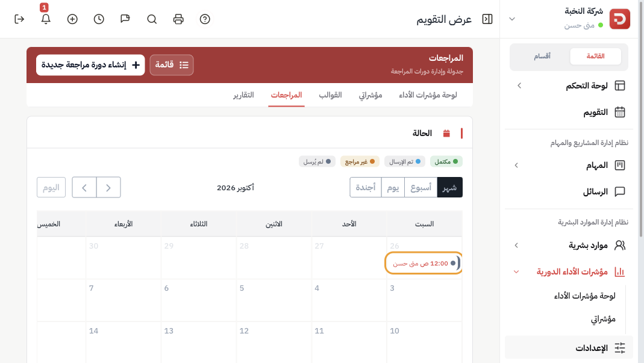
Task: Open the 12:00 ص منى حسن event
Action: [x=424, y=263]
